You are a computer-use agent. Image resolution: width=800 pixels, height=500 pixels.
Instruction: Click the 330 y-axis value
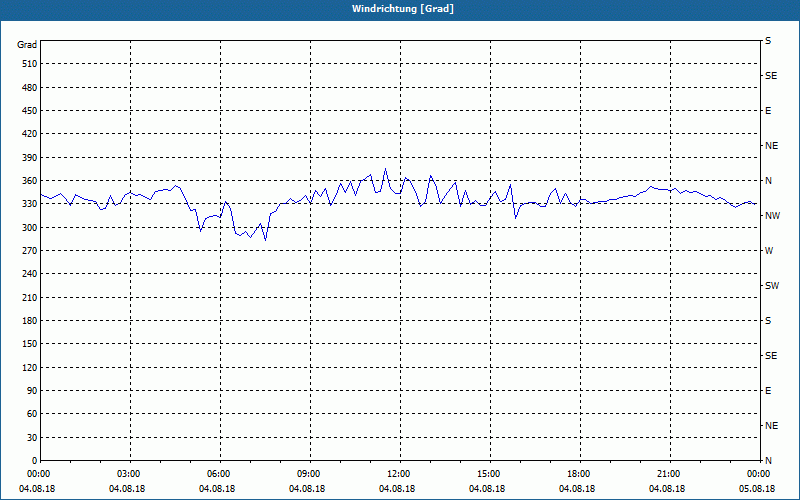[29, 204]
